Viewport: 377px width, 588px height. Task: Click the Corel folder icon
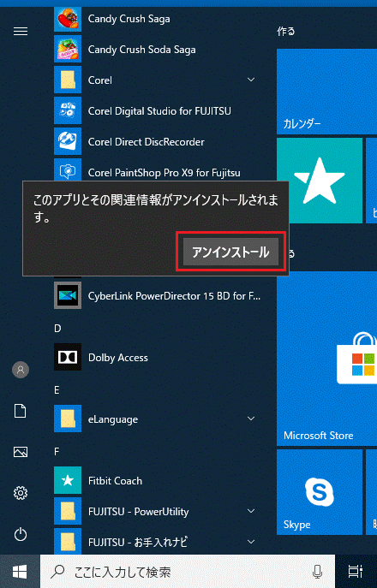click(x=68, y=80)
